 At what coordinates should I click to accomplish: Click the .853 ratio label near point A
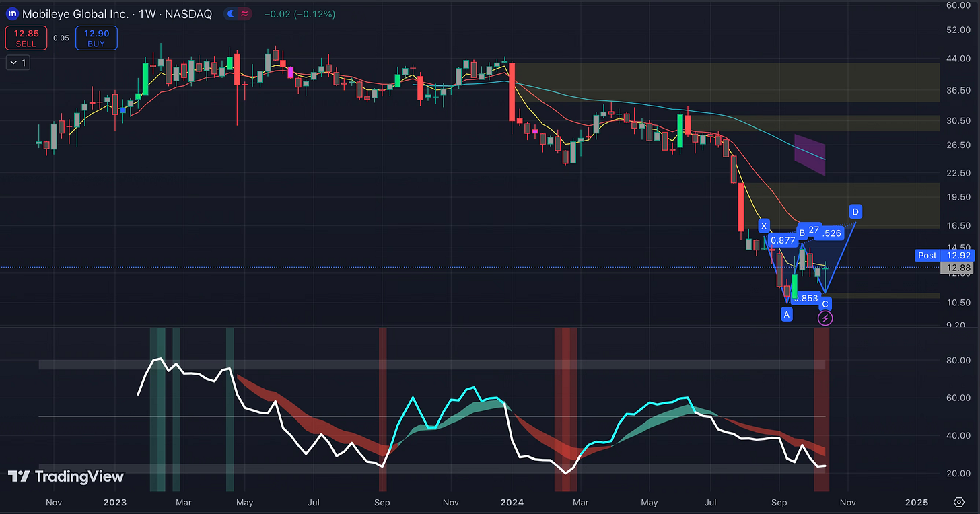point(806,298)
